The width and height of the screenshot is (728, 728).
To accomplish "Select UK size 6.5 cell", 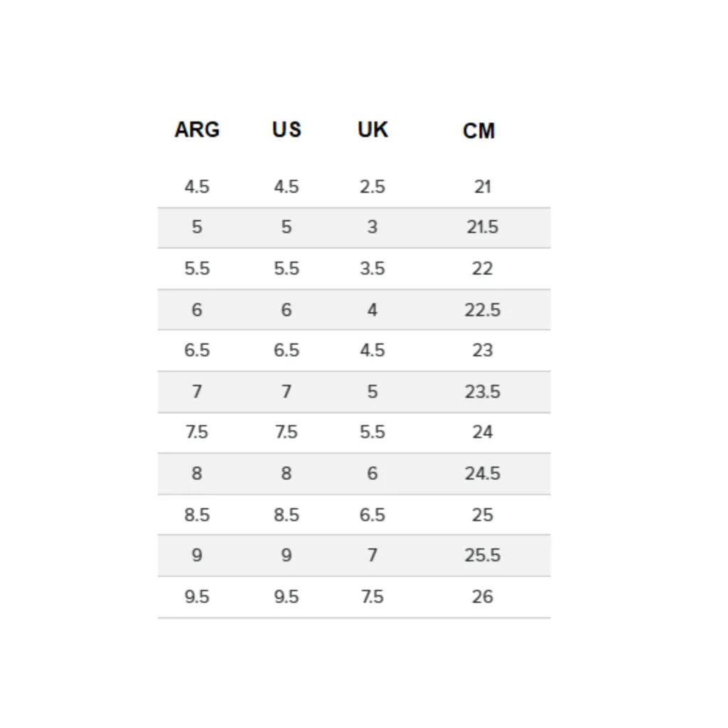I will pos(373,515).
